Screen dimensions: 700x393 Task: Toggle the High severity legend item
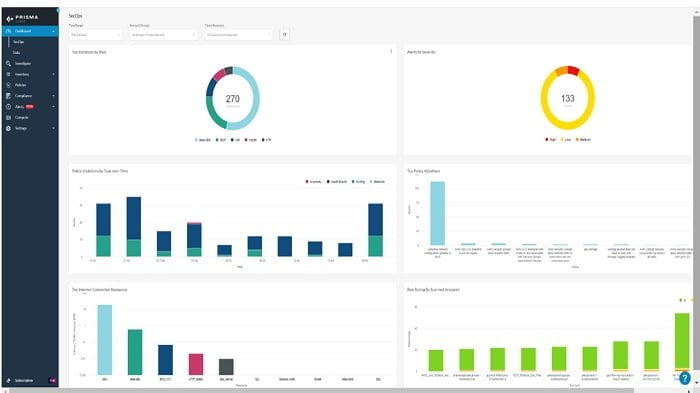coord(551,140)
